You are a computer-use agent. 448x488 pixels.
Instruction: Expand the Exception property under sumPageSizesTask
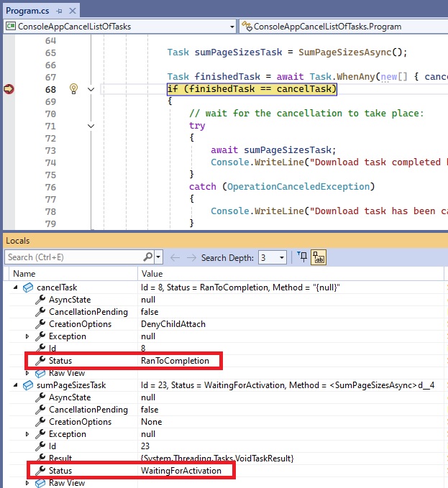click(x=27, y=434)
